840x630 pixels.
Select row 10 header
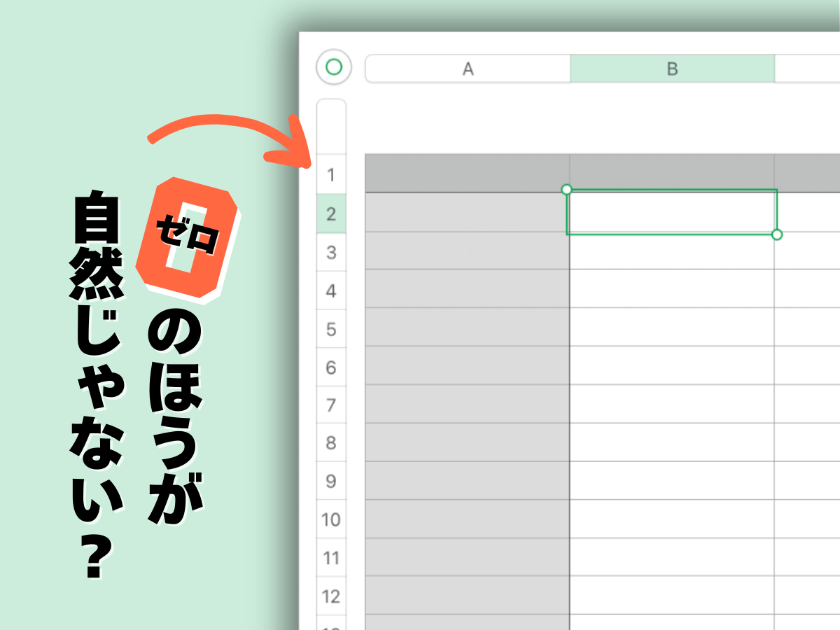point(332,519)
